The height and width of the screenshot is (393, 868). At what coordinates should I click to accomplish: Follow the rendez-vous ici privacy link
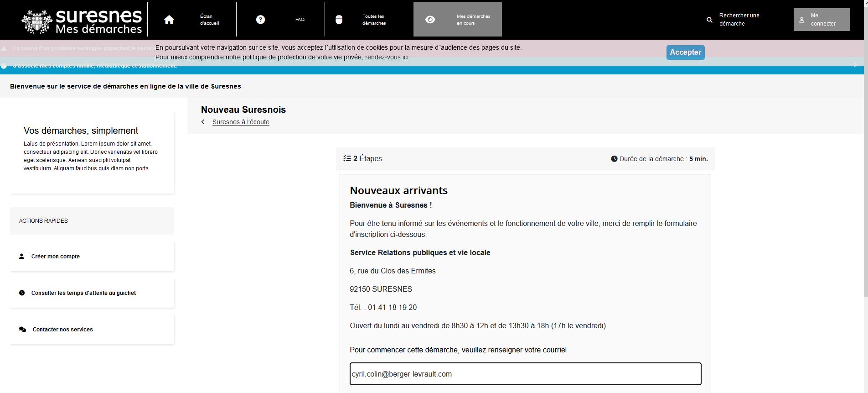[x=387, y=57]
